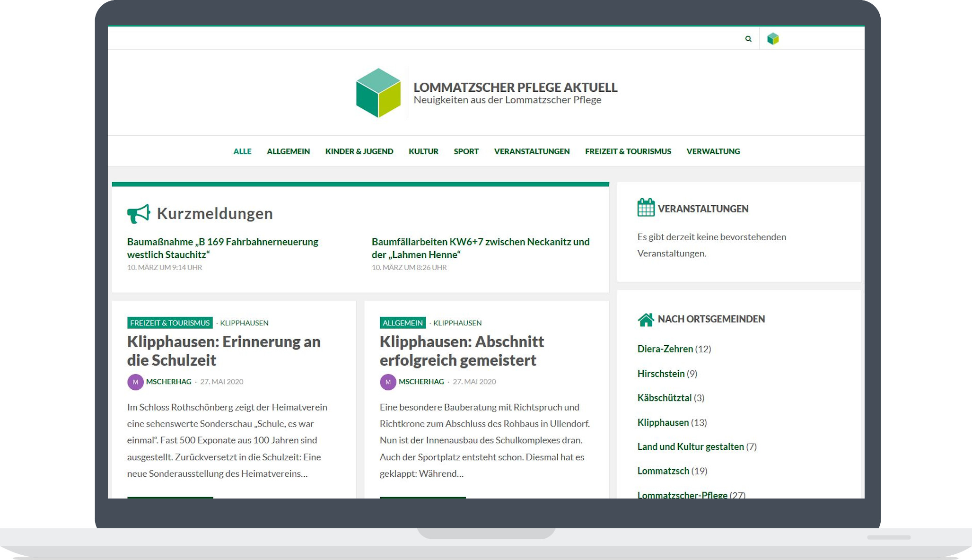972x560 pixels.
Task: Click author name MSCHERHAG on Schulzeit article
Action: (169, 382)
